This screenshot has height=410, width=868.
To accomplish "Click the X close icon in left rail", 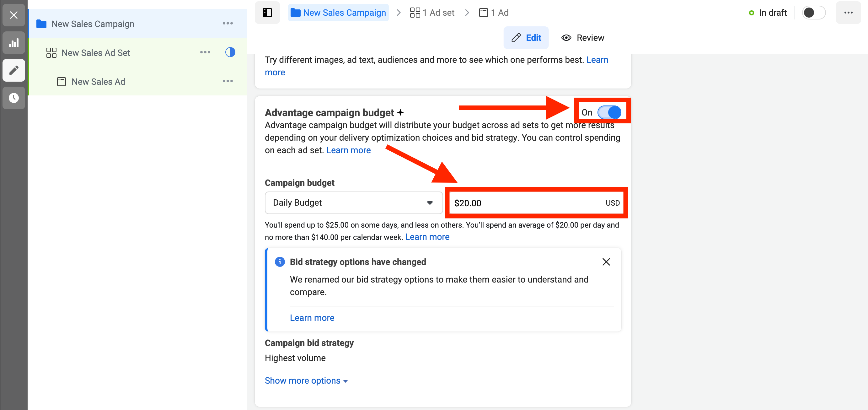I will (13, 15).
